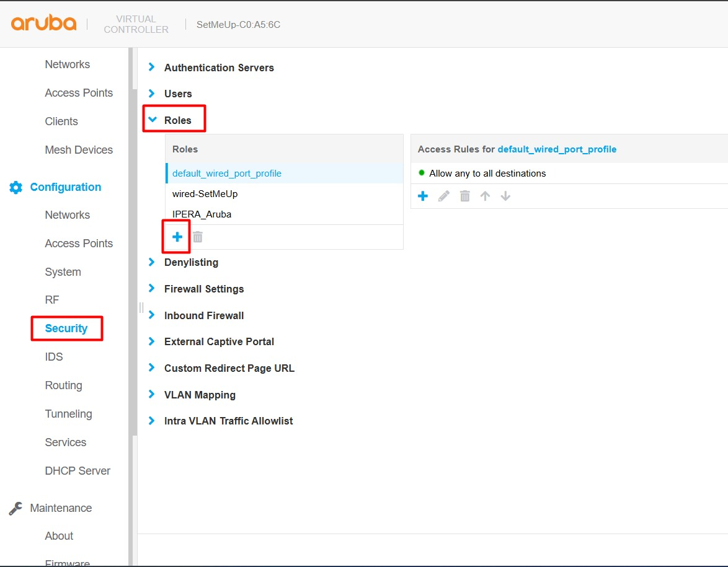Open Routing in the sidebar
This screenshot has width=728, height=567.
64,385
